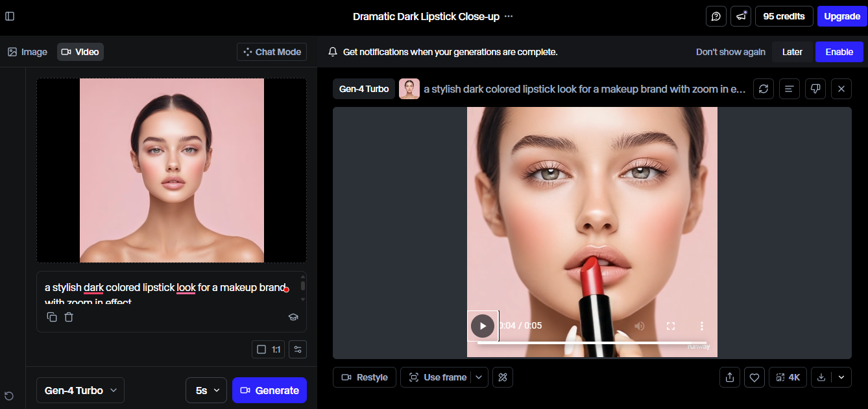Image resolution: width=868 pixels, height=409 pixels.
Task: Click the Generate button
Action: pos(269,390)
